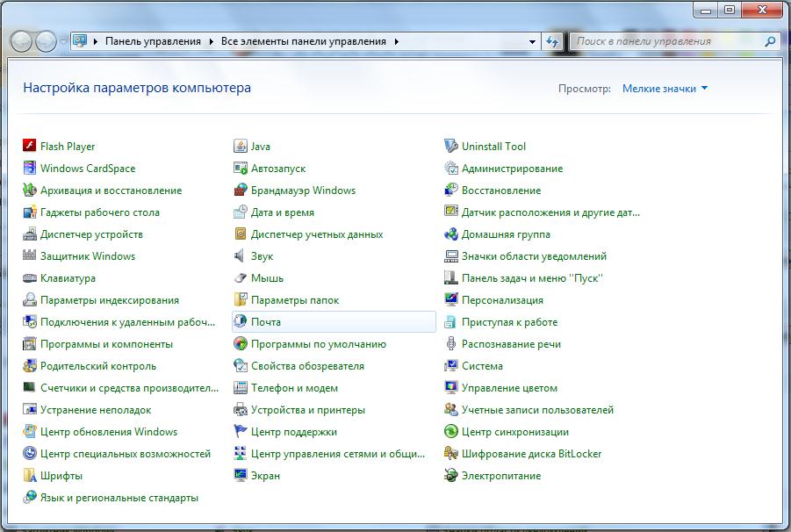Click the Uninstall Tool icon
Viewport: 791px width, 532px height.
coord(451,147)
